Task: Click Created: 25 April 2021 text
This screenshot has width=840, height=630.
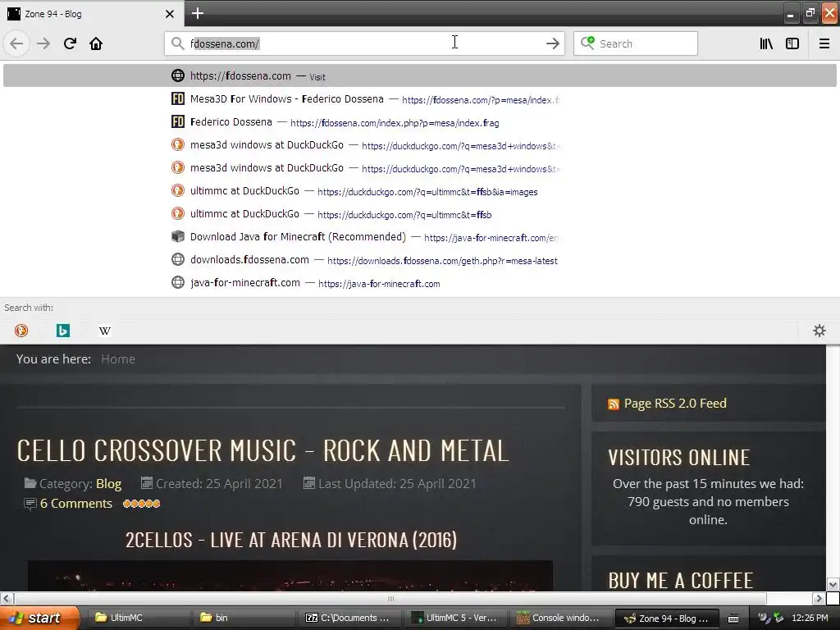Action: [219, 484]
